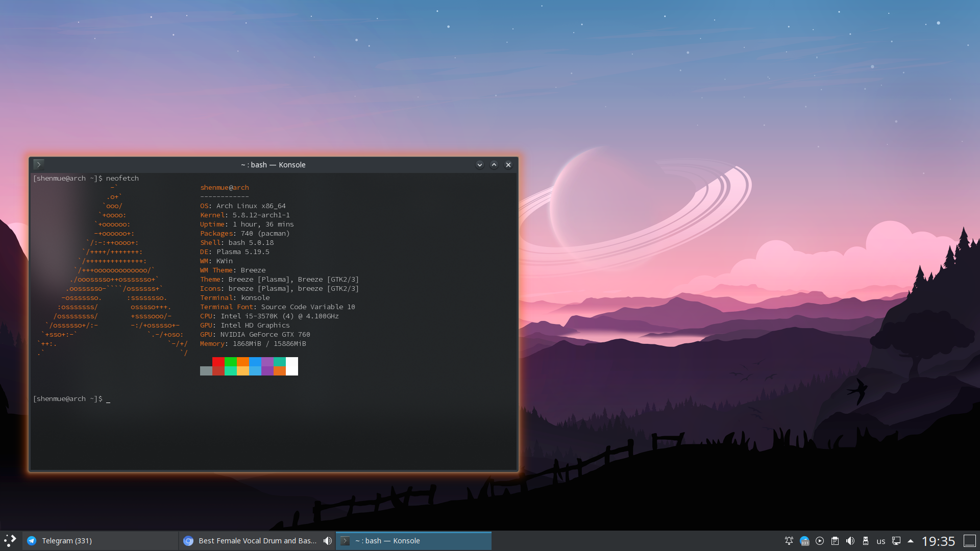Click the terminal prompt cursor line
Viewport: 980px width, 551px height.
tap(71, 399)
